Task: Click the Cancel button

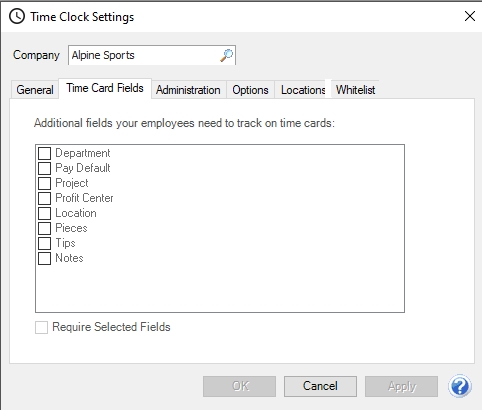Action: tap(320, 386)
